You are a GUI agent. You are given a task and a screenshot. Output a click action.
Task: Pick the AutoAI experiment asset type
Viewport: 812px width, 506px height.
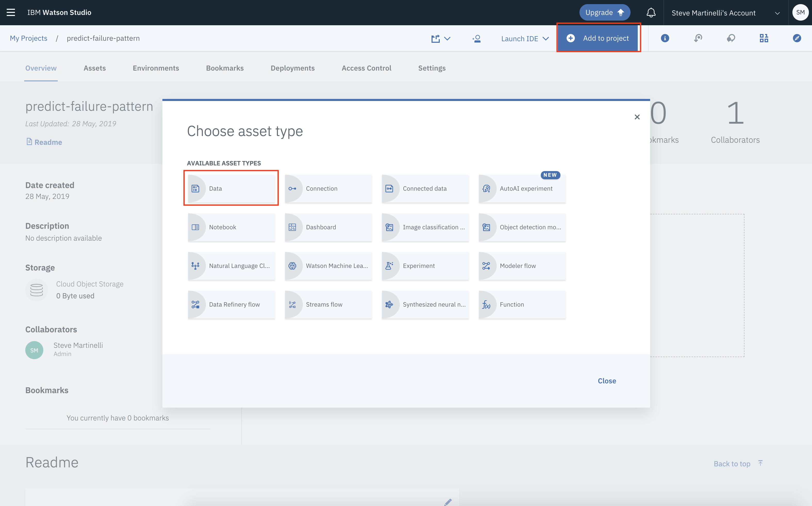tap(522, 188)
